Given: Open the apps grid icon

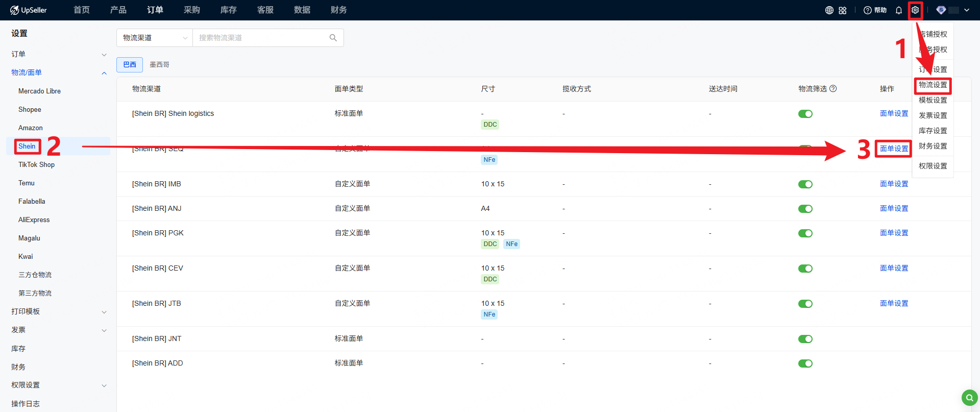Looking at the screenshot, I should tap(843, 10).
